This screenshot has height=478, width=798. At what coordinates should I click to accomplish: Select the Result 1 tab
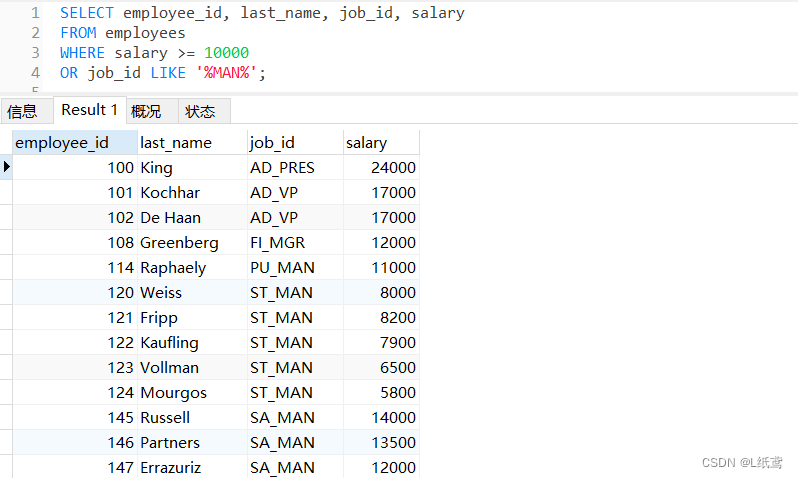click(90, 110)
